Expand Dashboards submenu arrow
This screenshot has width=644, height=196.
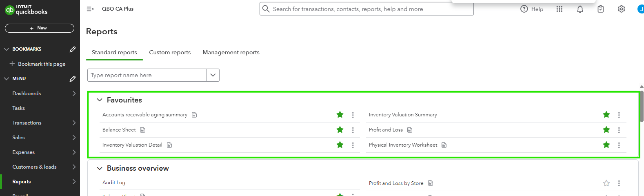(74, 94)
